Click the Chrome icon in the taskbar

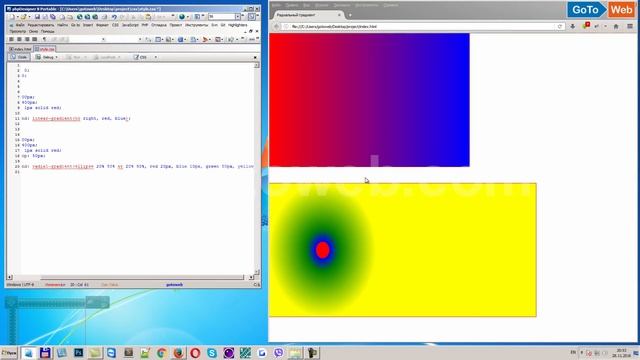[x=161, y=353]
